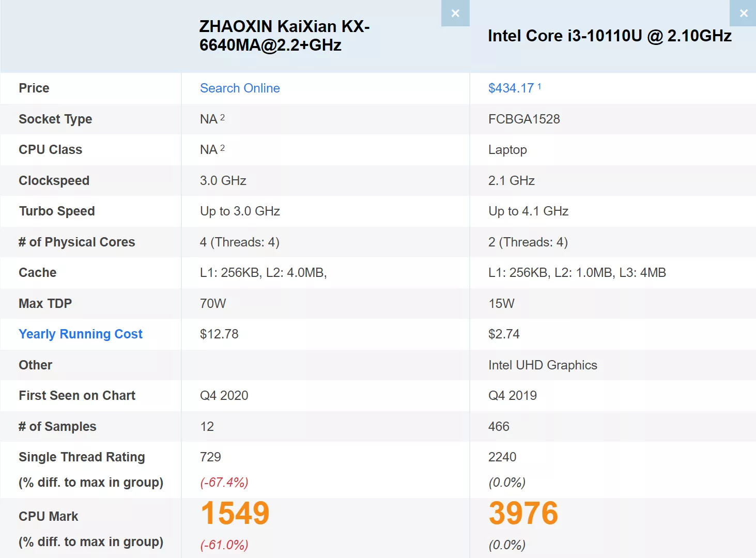Click the Clockspeed row label
Screen dimensions: 756x558
click(x=54, y=180)
